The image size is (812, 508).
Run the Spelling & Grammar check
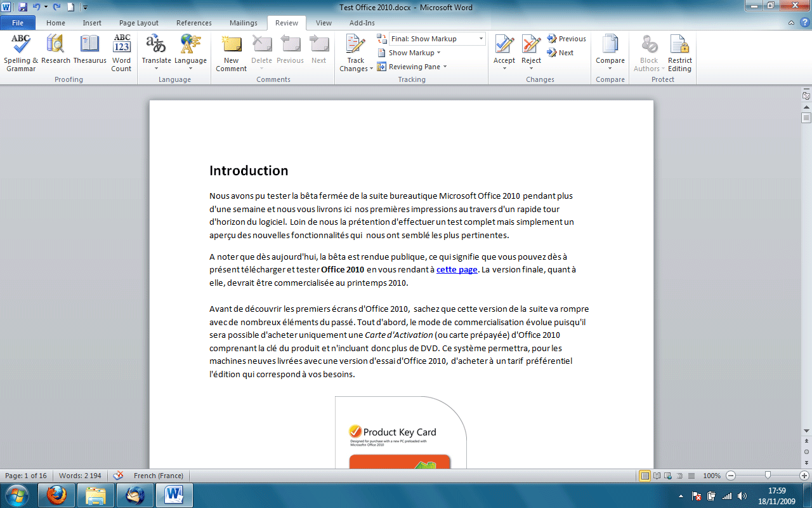(21, 53)
